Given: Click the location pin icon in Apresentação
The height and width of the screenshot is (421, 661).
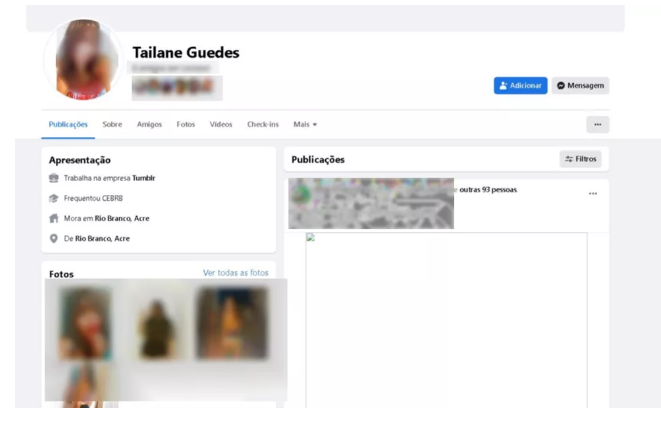Looking at the screenshot, I should pyautogui.click(x=54, y=239).
